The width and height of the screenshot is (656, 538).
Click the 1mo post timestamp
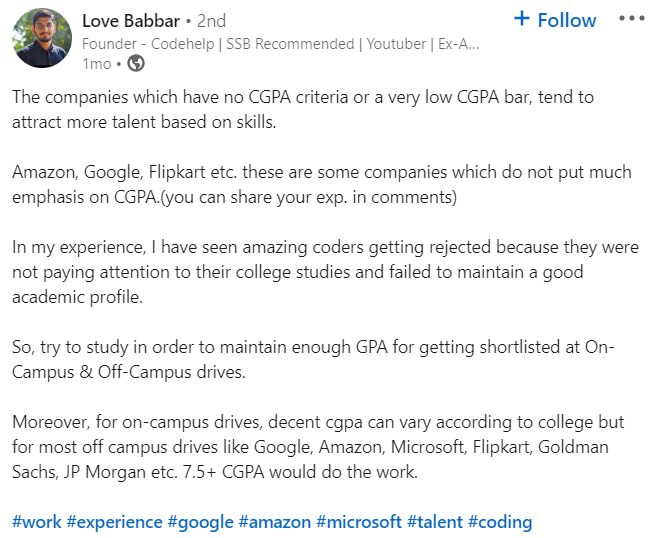tap(97, 64)
